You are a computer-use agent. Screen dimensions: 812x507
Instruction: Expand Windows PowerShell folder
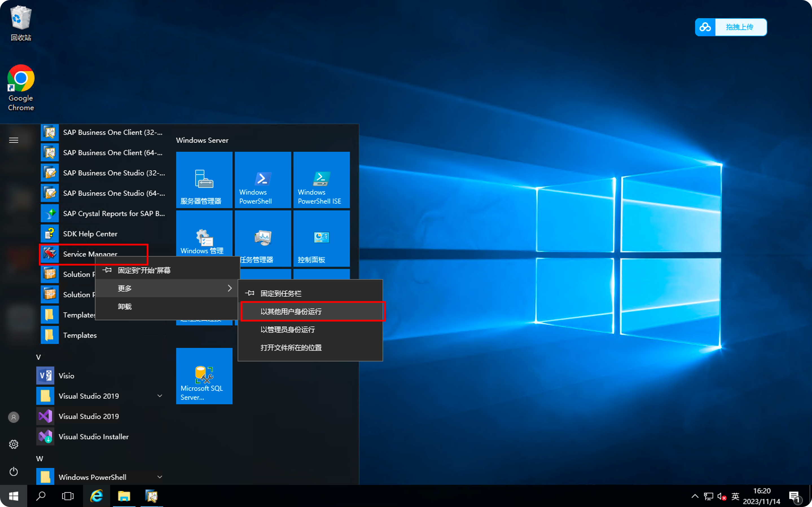pyautogui.click(x=160, y=477)
